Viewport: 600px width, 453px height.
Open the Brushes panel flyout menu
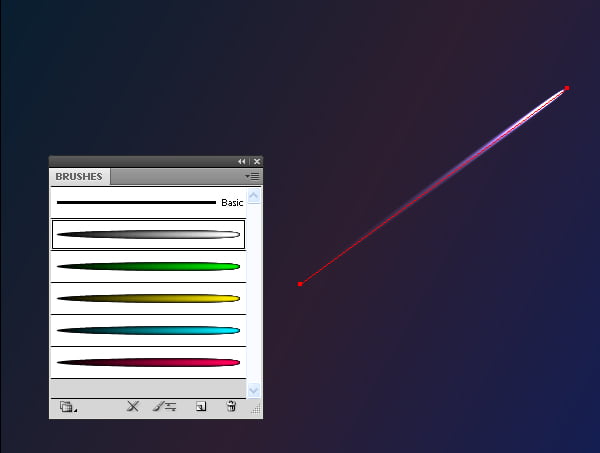[253, 176]
